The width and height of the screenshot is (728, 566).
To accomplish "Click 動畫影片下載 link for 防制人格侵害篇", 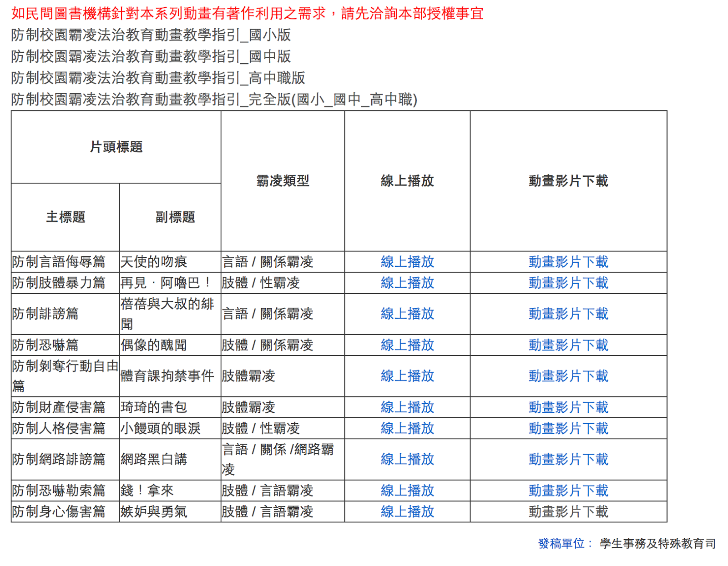I will (568, 428).
